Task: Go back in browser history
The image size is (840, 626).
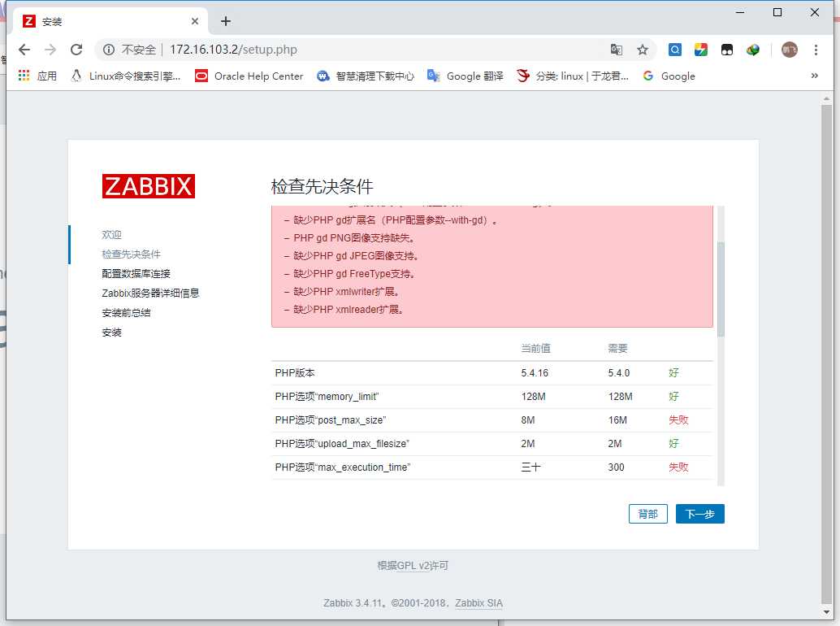Action: (24, 50)
